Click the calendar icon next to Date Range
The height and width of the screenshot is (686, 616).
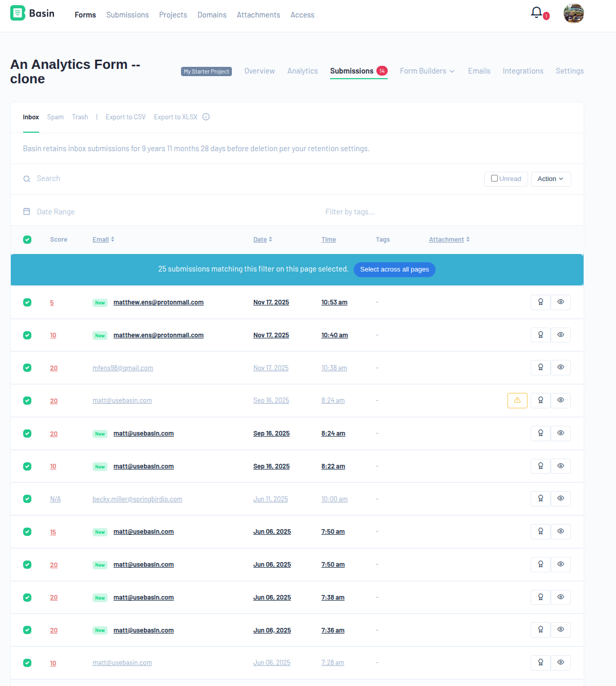point(27,211)
